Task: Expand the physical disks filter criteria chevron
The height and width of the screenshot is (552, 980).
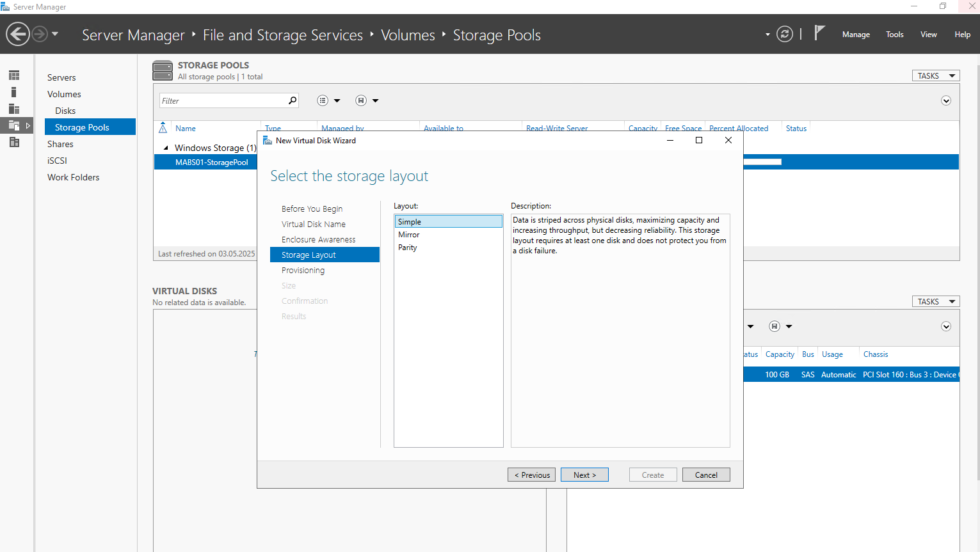Action: point(946,326)
